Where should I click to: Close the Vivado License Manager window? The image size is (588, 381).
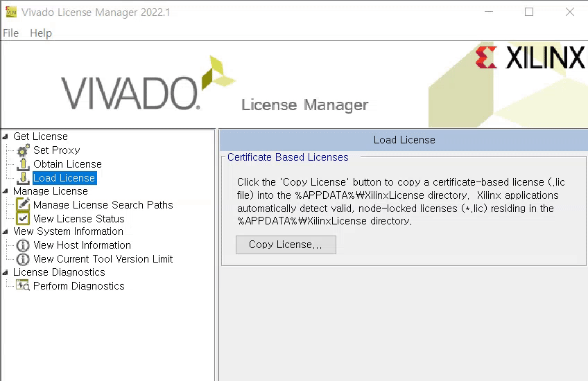[x=570, y=12]
